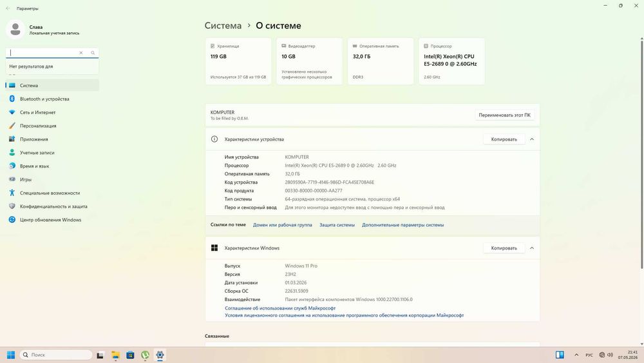Open Соглашение об использовании служб Майкрософт
The image size is (644, 363).
(x=280, y=308)
